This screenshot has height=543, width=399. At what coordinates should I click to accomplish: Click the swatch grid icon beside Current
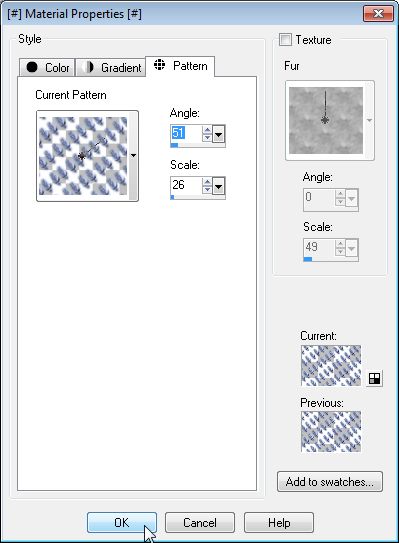pos(374,378)
